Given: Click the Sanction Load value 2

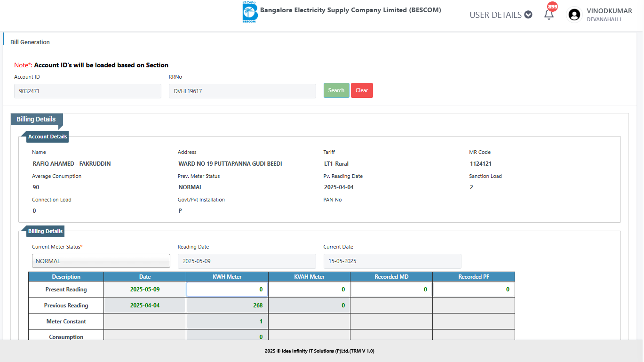Looking at the screenshot, I should 471,187.
